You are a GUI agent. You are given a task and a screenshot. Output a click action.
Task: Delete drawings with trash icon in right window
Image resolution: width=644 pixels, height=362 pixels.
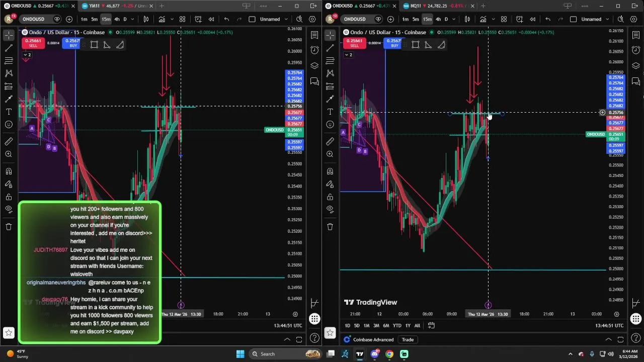coord(330,227)
